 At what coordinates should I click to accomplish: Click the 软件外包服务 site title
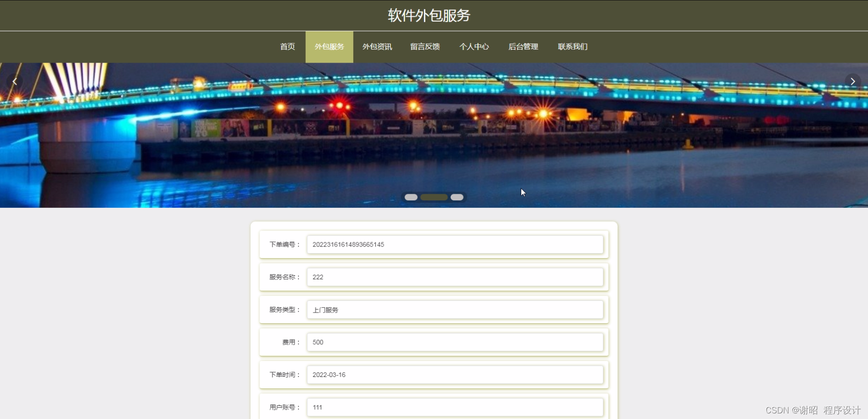(429, 15)
